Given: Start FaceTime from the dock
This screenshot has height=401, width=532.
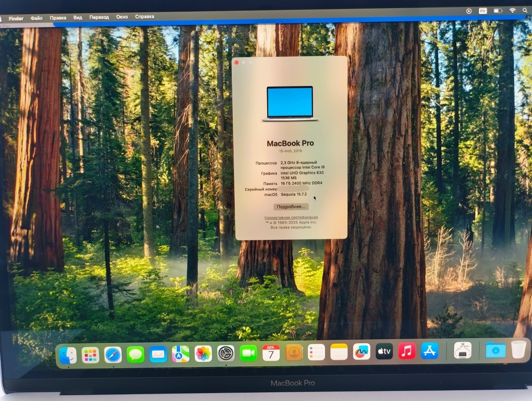Looking at the screenshot, I should [249, 354].
